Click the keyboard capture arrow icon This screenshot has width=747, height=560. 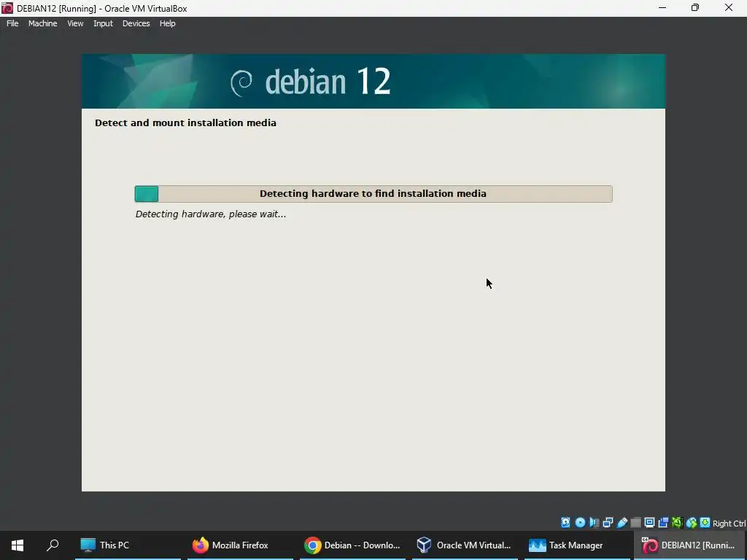(705, 522)
